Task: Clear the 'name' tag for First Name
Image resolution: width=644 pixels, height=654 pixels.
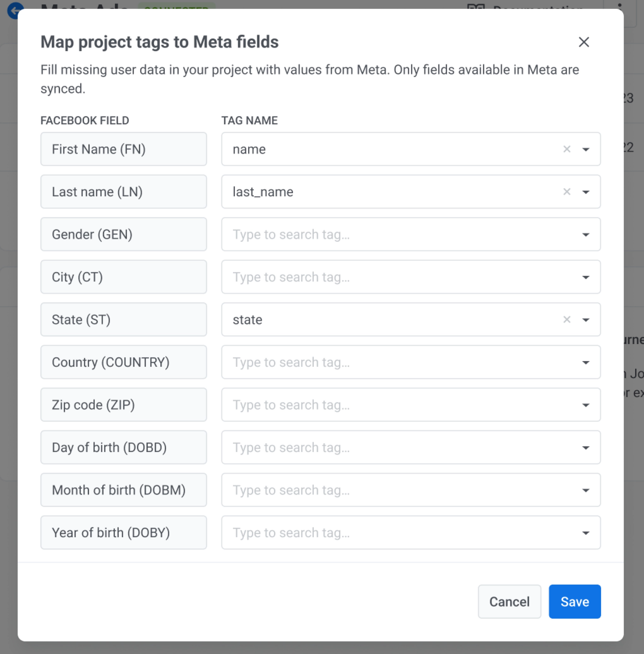Action: pos(567,149)
